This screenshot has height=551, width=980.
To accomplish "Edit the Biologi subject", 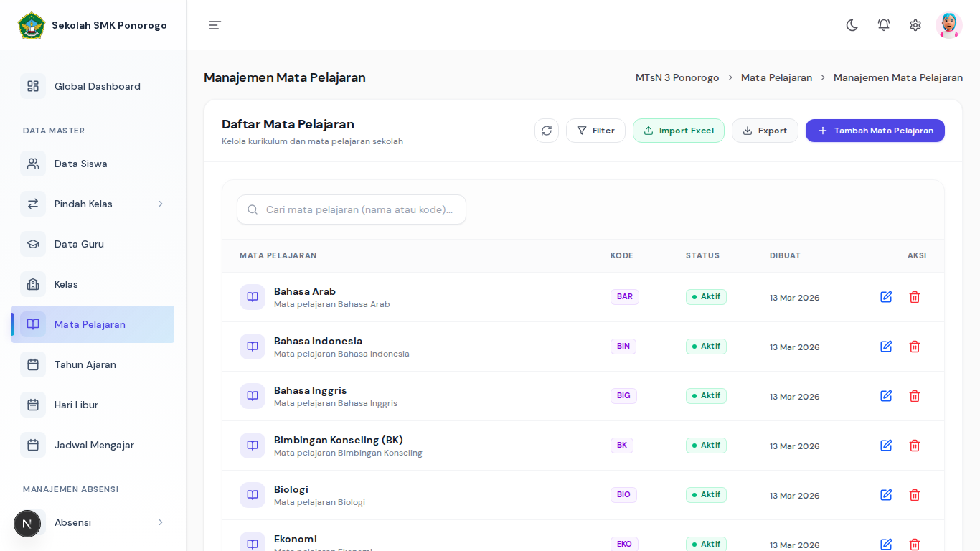I will point(886,495).
